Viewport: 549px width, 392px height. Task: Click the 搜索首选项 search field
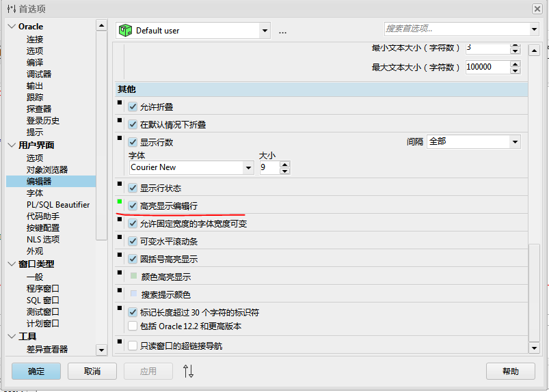(x=456, y=29)
